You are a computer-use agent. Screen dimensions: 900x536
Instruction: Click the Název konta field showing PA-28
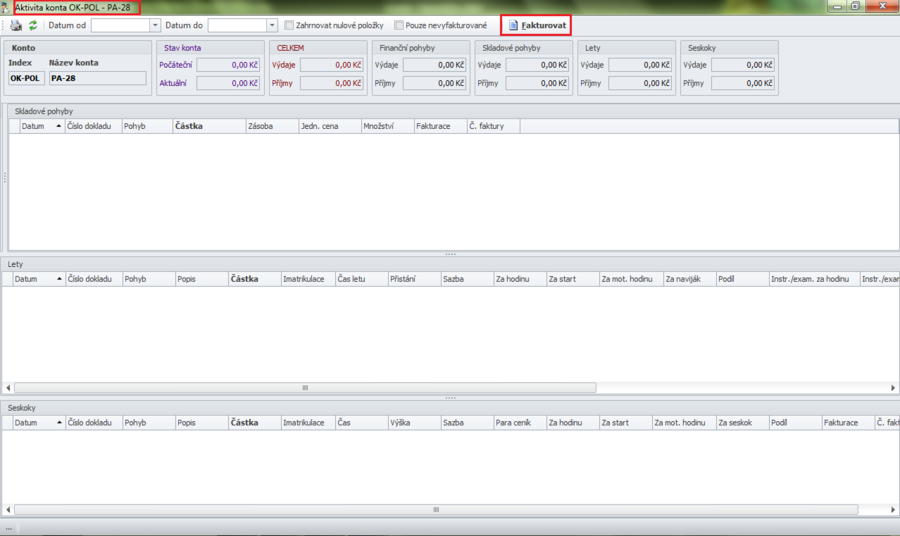click(x=97, y=78)
